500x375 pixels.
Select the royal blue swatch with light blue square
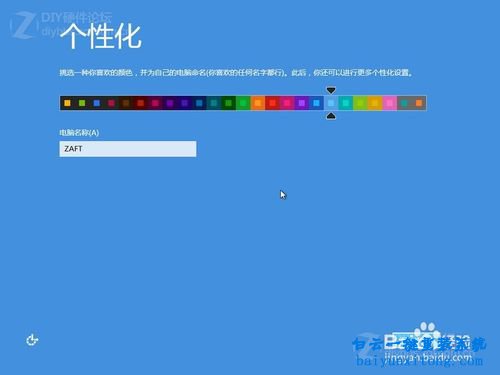[x=317, y=103]
